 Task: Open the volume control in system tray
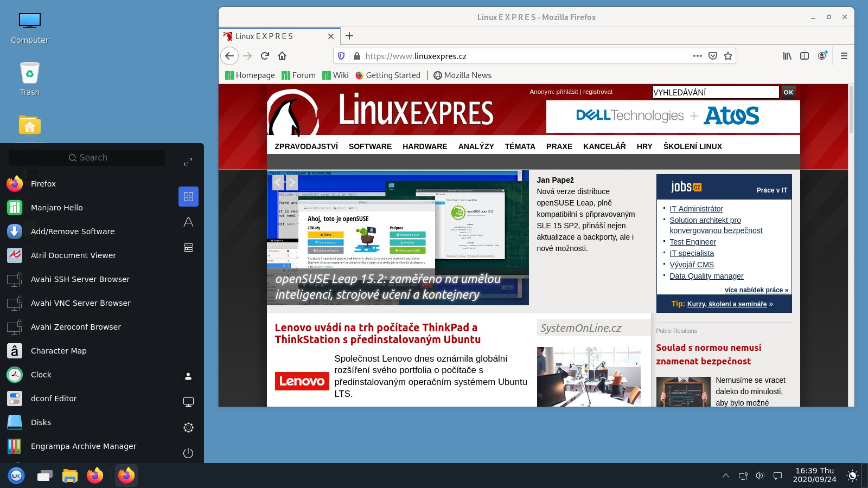tap(760, 476)
